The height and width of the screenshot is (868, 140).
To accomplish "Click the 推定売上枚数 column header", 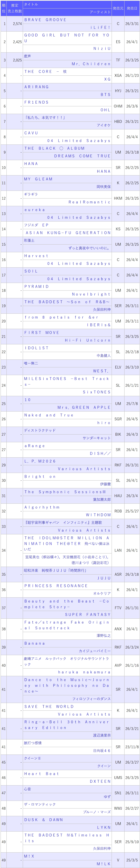I will click(14, 8).
